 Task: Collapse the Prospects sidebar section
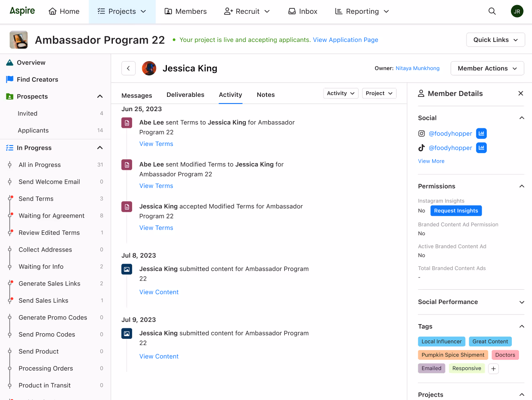(100, 96)
